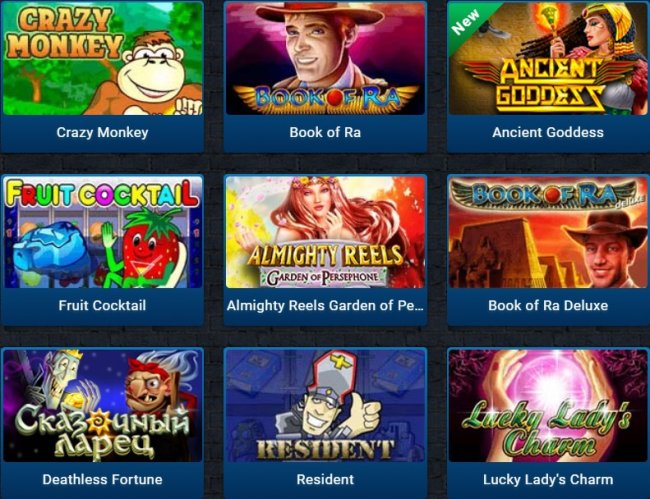Launch the Ancient Goddess slot artwork
The height and width of the screenshot is (499, 650).
[548, 58]
